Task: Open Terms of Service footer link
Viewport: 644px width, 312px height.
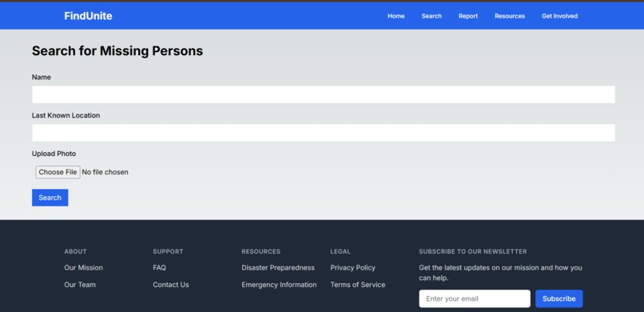Action: pyautogui.click(x=358, y=285)
